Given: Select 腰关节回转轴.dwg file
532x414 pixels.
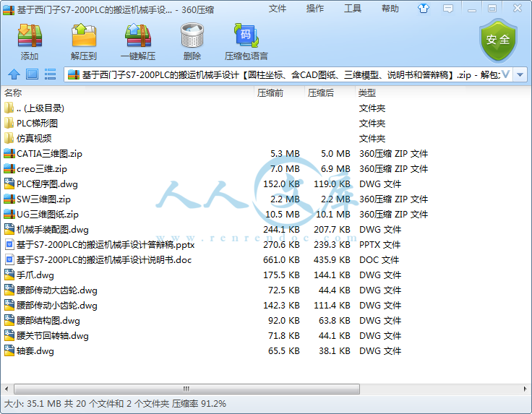Looking at the screenshot, I should [53, 336].
